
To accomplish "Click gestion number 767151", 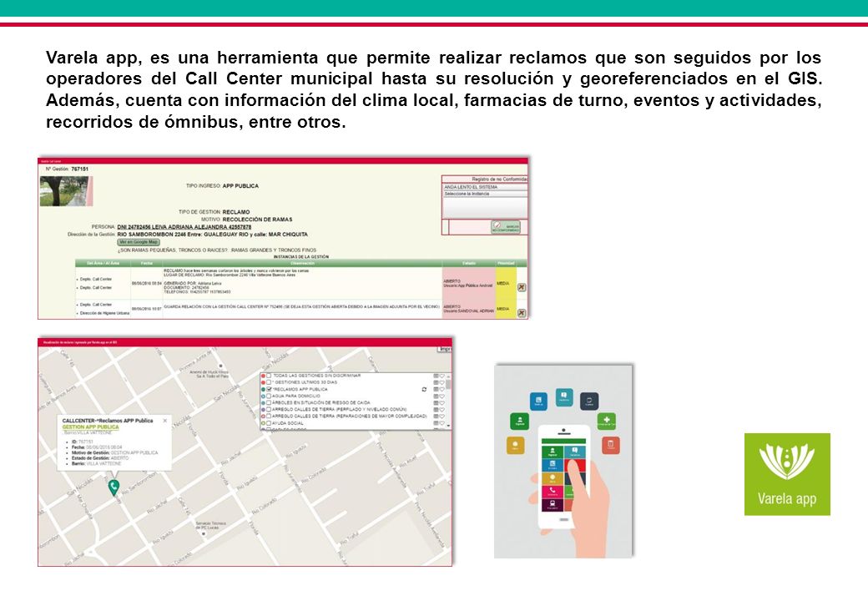I will (x=80, y=169).
